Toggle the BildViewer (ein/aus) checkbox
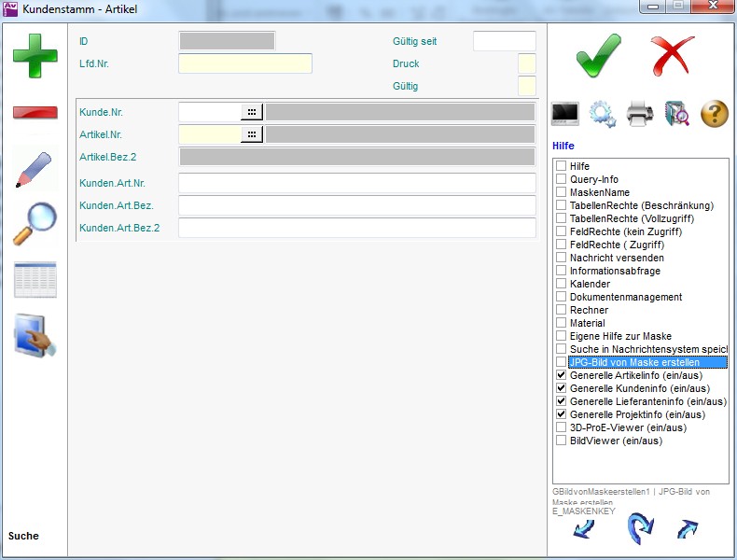 tap(562, 441)
